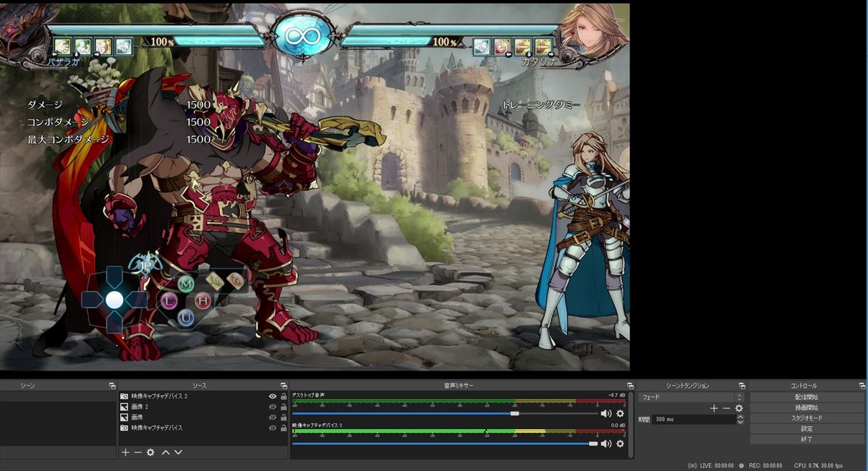Undock the シーン panel with its float icon
The height and width of the screenshot is (471, 868).
(112, 386)
